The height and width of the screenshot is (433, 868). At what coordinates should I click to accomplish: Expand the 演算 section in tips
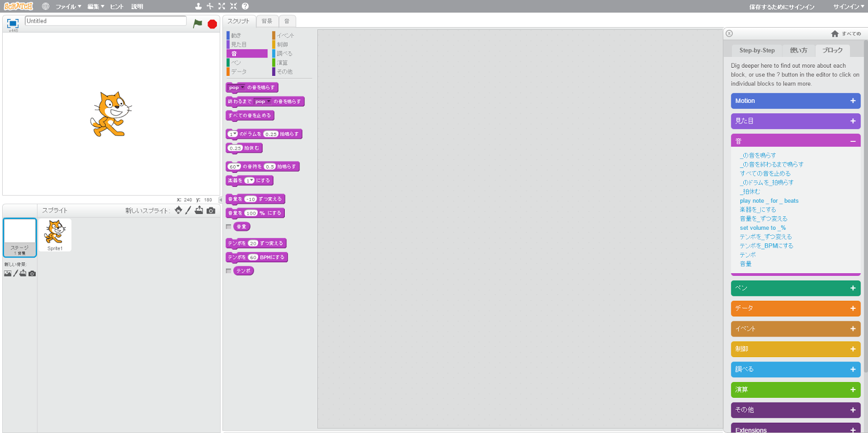[x=796, y=390]
